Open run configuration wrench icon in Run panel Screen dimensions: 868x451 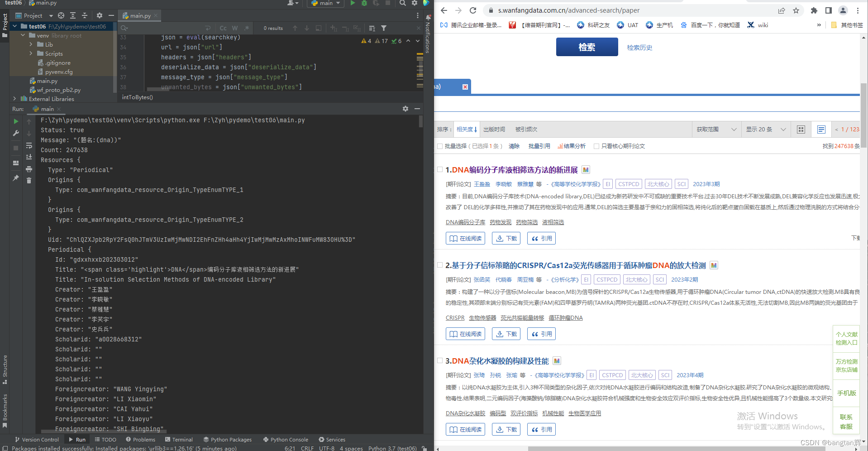click(x=16, y=133)
